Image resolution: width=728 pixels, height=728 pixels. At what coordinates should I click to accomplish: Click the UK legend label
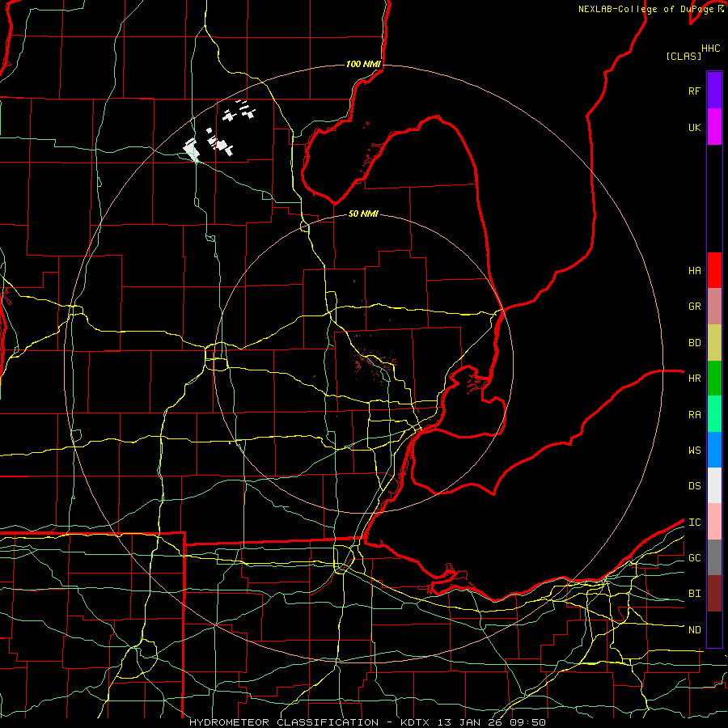694,127
